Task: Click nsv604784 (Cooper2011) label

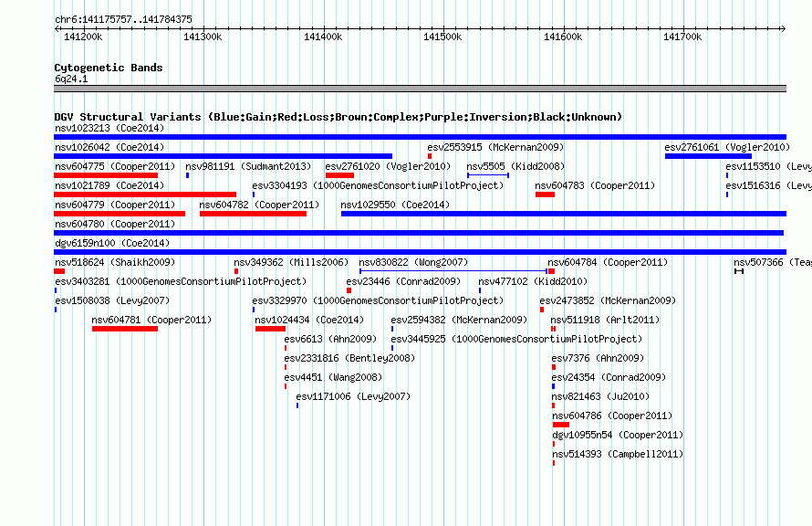Action: pyautogui.click(x=608, y=262)
